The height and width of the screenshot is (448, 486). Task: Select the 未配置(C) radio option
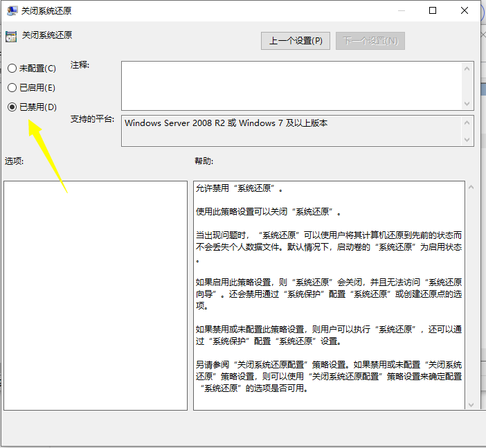click(x=12, y=69)
